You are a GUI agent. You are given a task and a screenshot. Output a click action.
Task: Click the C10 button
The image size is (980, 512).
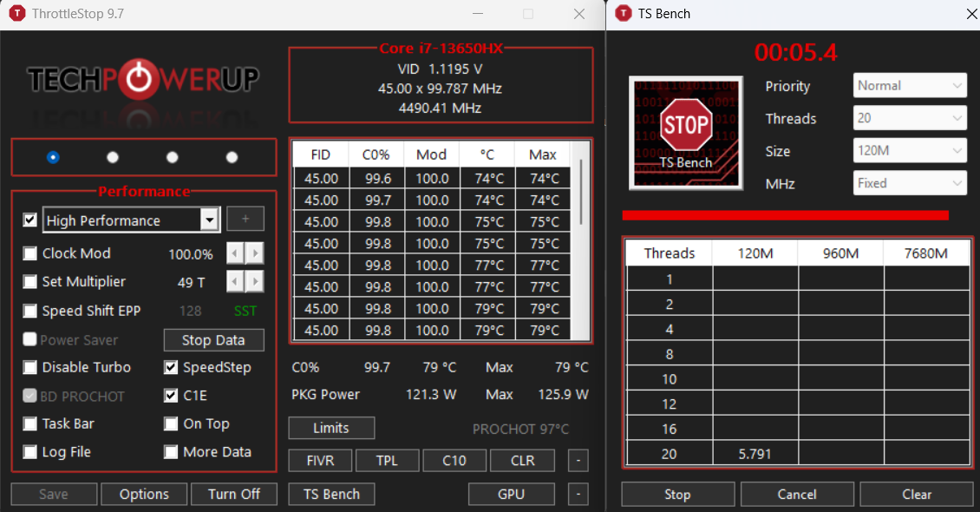tap(454, 461)
